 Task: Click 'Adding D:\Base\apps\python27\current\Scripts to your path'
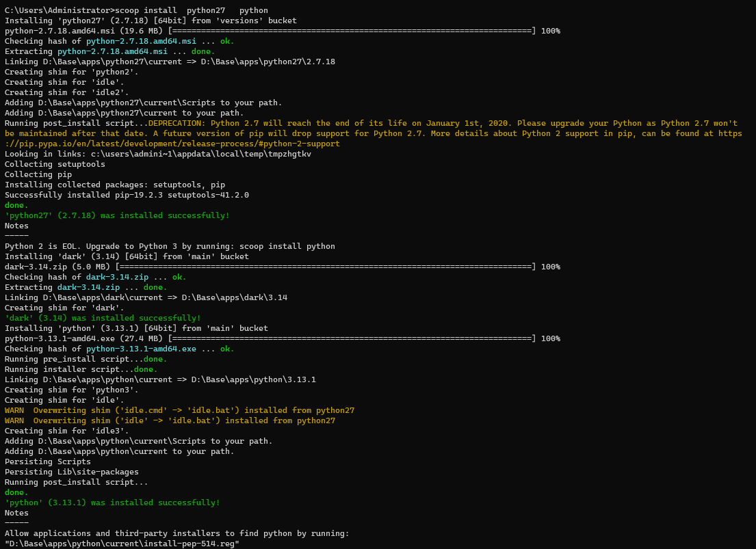pyautogui.click(x=144, y=103)
